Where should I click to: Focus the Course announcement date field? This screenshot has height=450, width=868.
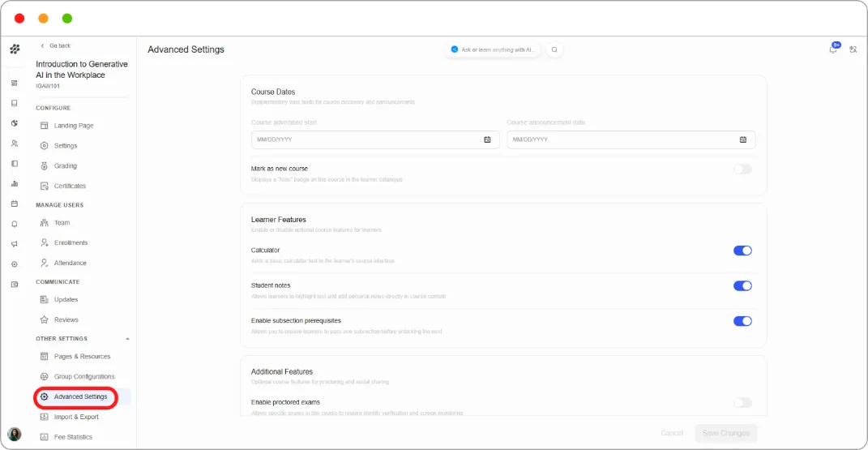[x=631, y=139]
